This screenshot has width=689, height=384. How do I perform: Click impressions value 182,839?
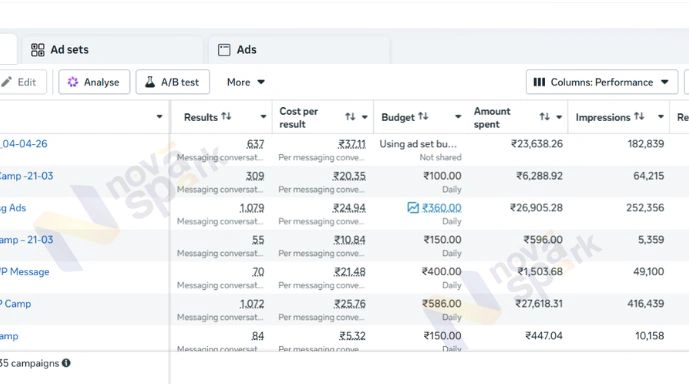[645, 144]
